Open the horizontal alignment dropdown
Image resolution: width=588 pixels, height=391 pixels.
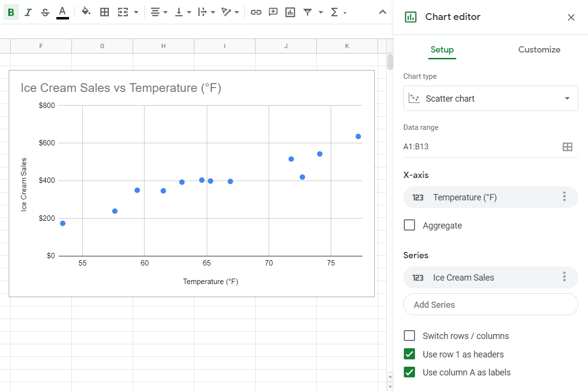point(158,12)
